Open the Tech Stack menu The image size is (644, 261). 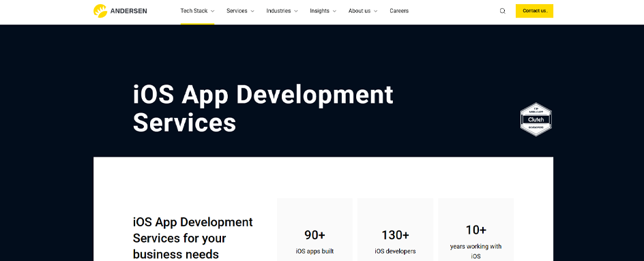tap(198, 11)
